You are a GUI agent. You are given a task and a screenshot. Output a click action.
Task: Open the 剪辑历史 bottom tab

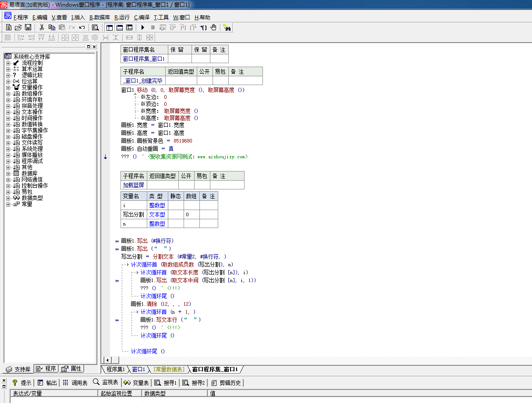click(x=226, y=383)
